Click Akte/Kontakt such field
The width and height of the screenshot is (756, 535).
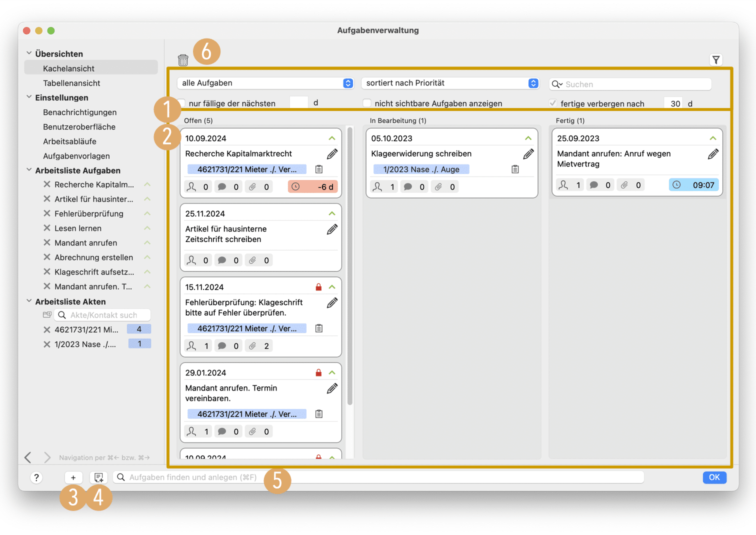coord(102,315)
